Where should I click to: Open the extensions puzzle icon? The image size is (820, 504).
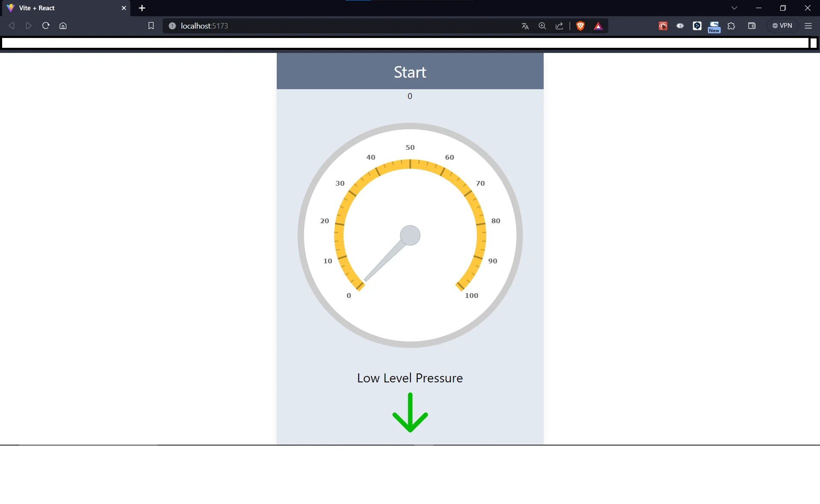point(731,26)
